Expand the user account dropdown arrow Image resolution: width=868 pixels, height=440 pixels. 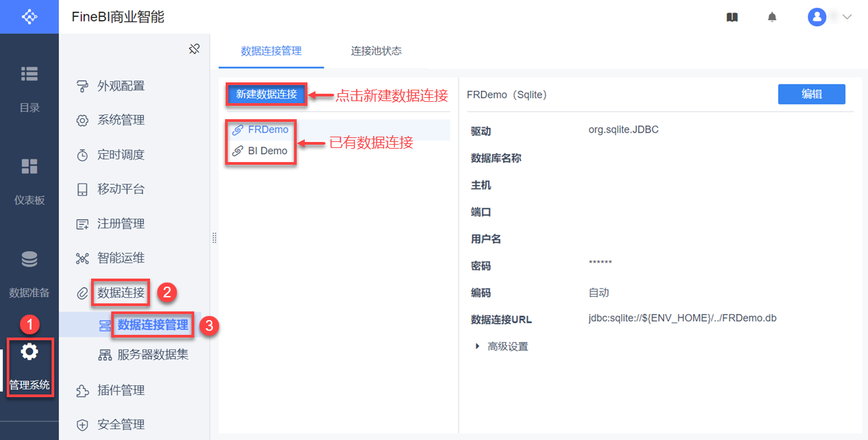[847, 17]
